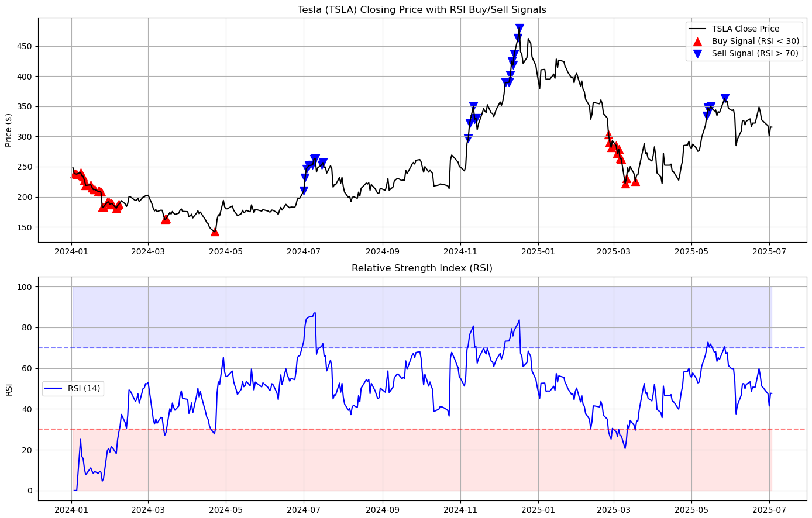This screenshot has width=812, height=518.
Task: Click the 2024-05 date under the RSI chart
Action: 226,510
